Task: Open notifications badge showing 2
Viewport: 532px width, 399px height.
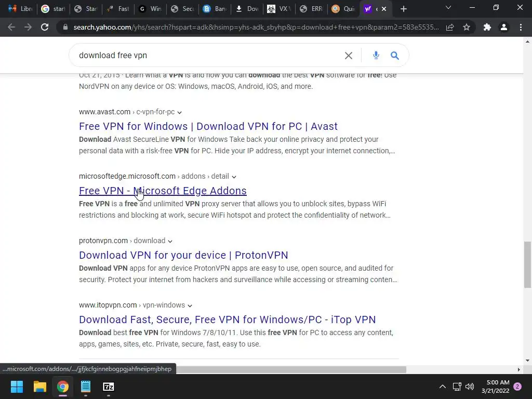Action: [x=518, y=387]
